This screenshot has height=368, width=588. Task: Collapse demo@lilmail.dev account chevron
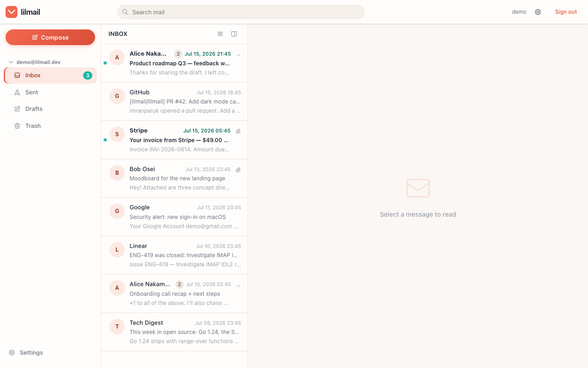click(11, 62)
